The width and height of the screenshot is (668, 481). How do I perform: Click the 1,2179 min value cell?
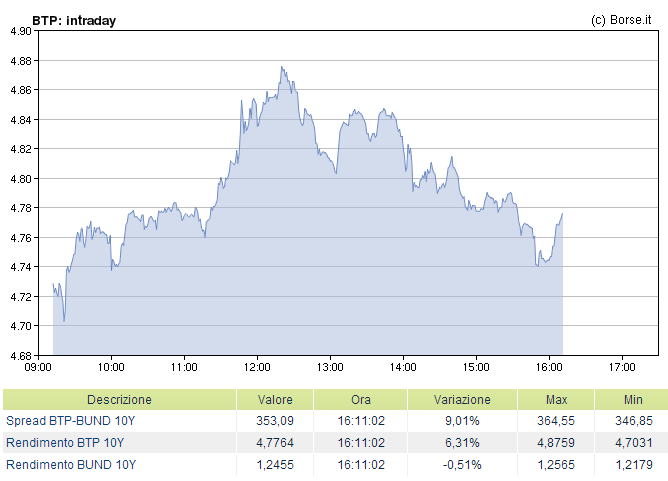633,465
